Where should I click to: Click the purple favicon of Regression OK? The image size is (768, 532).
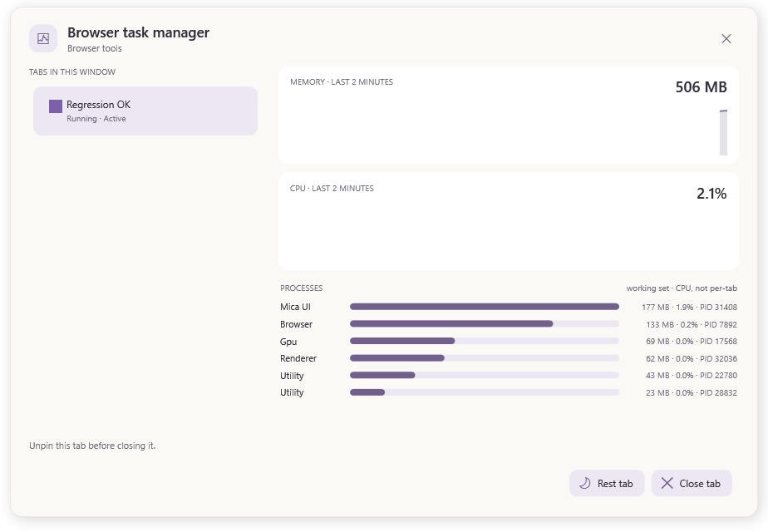click(x=56, y=106)
